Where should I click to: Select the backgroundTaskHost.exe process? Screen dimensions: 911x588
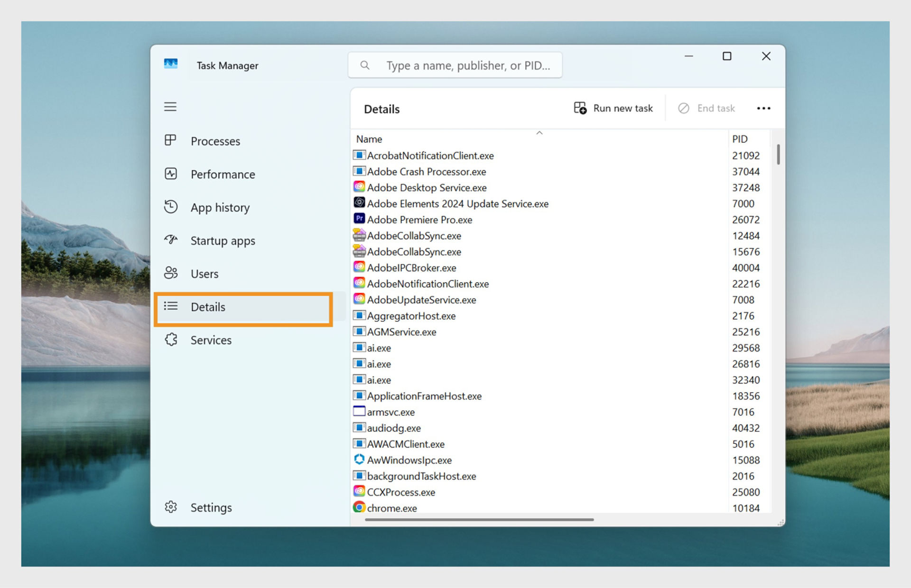[x=561, y=476]
